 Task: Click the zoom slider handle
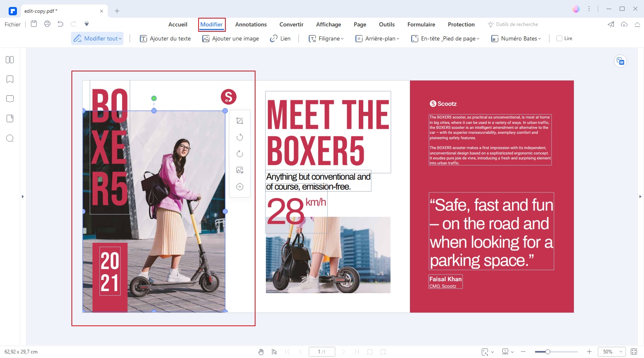tap(547, 352)
